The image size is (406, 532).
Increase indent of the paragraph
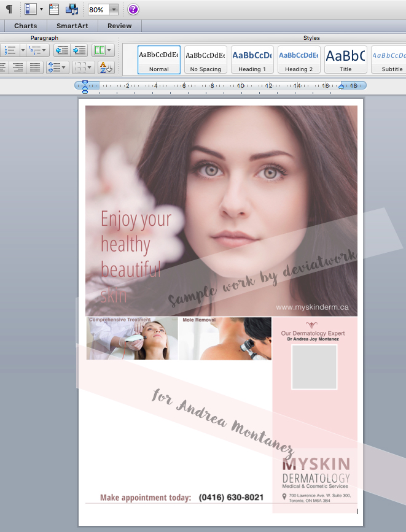(79, 50)
